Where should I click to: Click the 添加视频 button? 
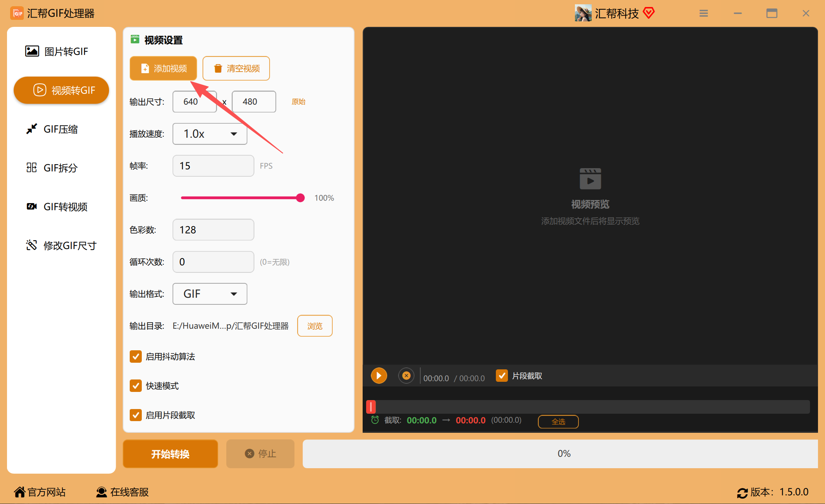[x=163, y=68]
